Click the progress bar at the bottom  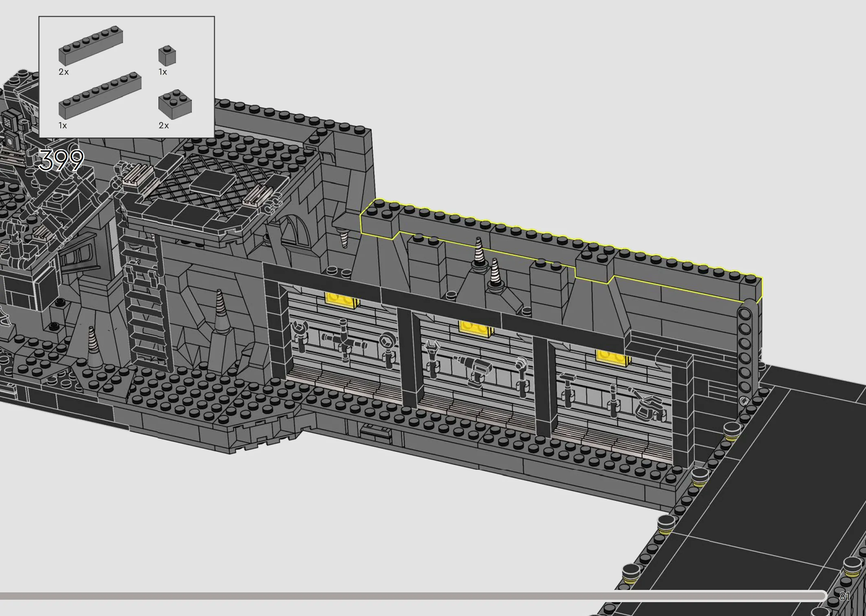[413, 596]
